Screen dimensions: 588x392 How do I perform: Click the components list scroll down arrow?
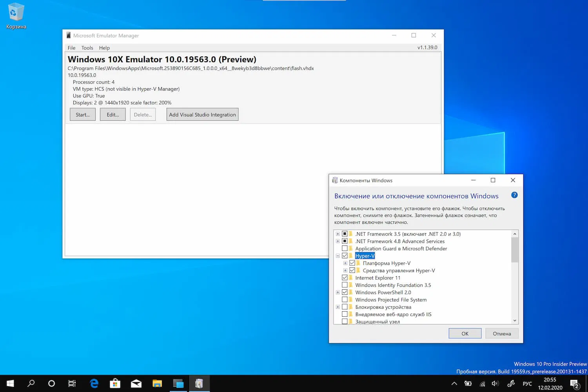pyautogui.click(x=515, y=321)
